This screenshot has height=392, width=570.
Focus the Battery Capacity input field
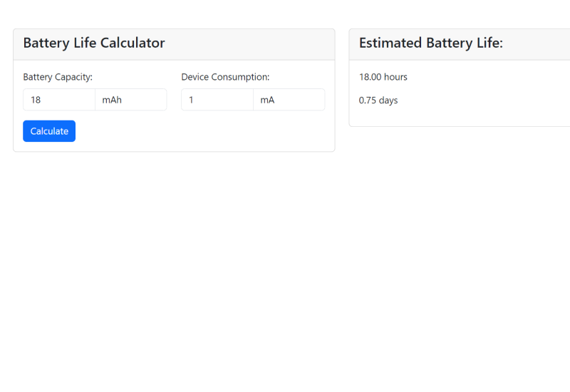coord(59,100)
